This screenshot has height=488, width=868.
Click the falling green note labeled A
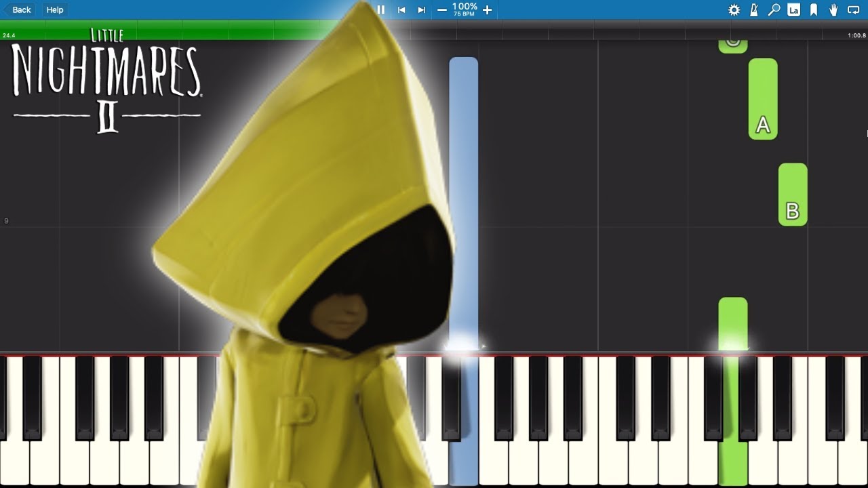(x=763, y=99)
